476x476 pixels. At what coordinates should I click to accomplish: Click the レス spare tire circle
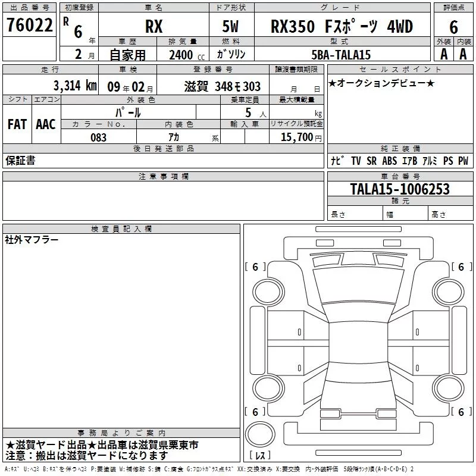[x=260, y=434]
